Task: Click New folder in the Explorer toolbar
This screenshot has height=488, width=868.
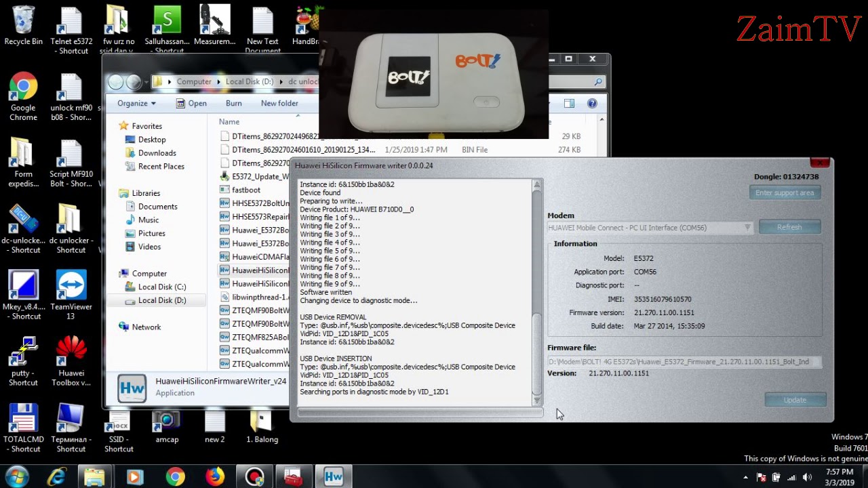Action: coord(279,103)
